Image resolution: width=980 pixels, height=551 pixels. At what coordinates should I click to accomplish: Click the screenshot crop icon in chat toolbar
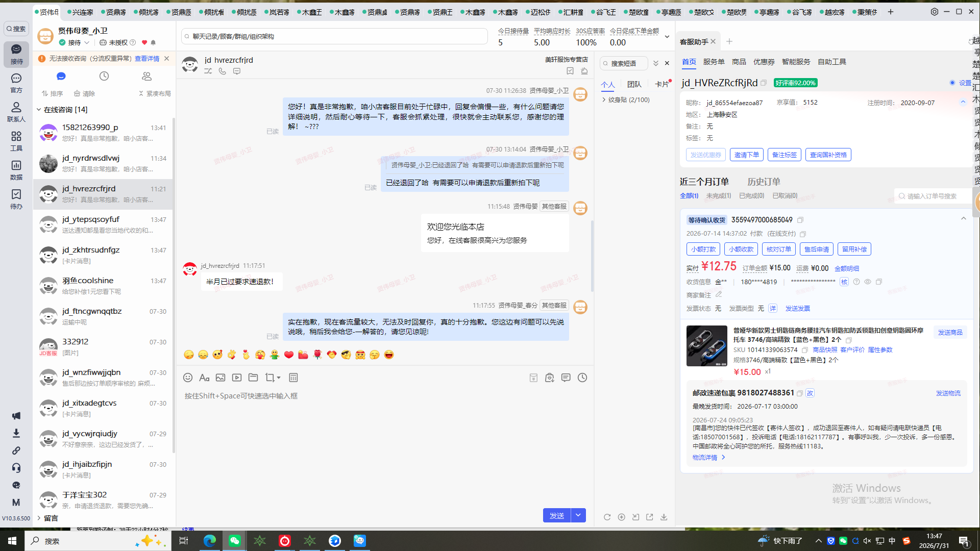[x=270, y=378]
